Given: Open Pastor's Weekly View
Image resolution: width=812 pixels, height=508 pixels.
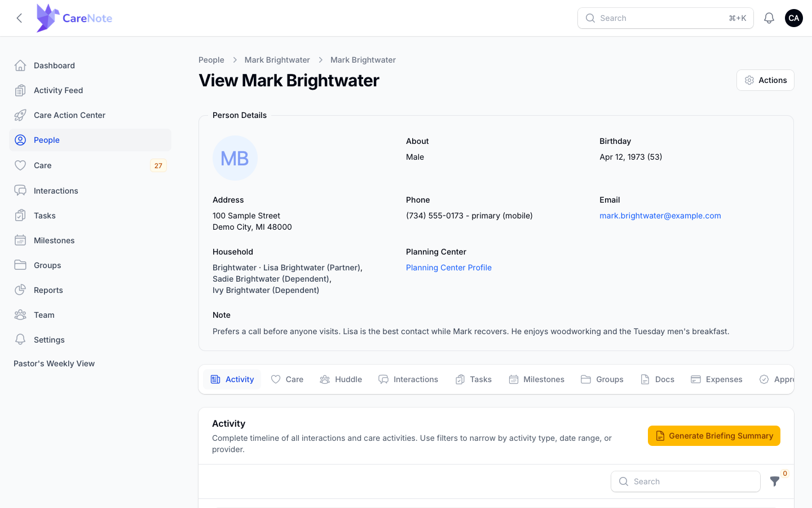Looking at the screenshot, I should tap(54, 364).
